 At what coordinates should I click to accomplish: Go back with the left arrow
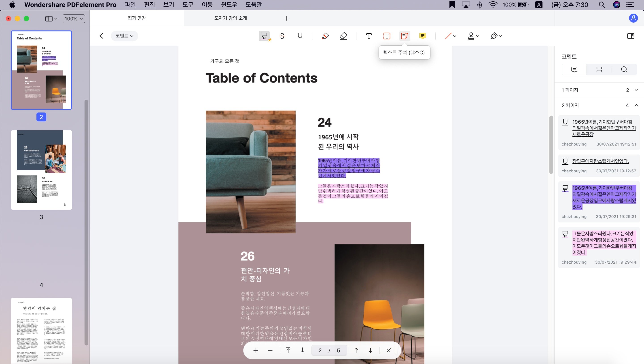pyautogui.click(x=101, y=36)
